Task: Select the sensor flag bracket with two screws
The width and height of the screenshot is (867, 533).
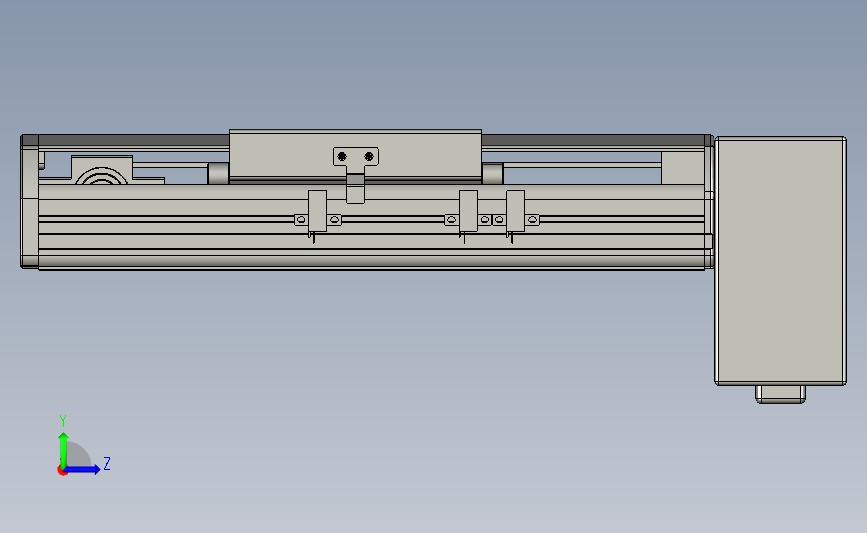Action: pos(356,175)
